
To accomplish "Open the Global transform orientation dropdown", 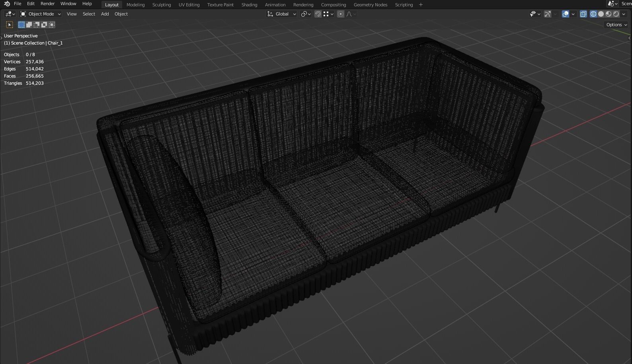I will (x=282, y=14).
